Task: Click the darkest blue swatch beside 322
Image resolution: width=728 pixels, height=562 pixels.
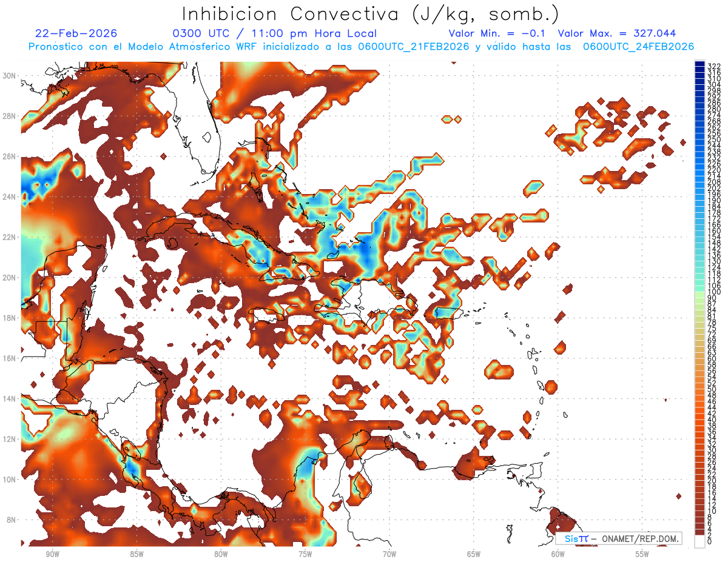Action: click(x=699, y=64)
